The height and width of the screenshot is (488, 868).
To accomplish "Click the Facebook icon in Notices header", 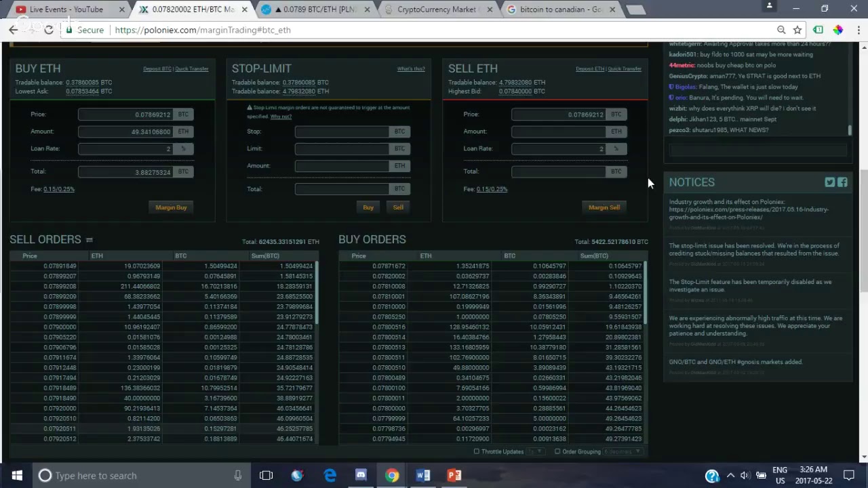I will click(842, 182).
